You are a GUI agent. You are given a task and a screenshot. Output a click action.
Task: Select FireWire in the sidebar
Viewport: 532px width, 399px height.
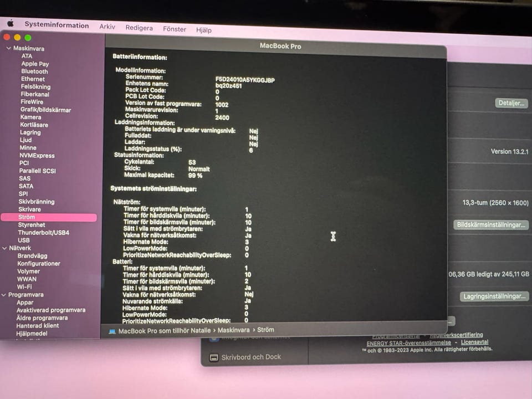tap(32, 102)
